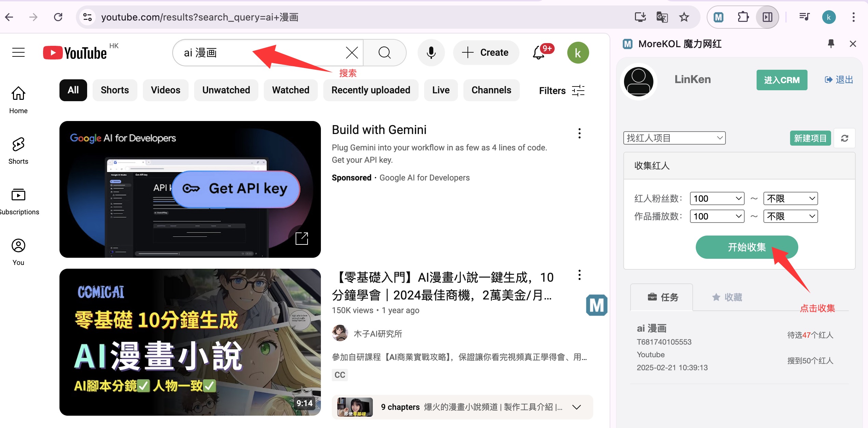Image resolution: width=868 pixels, height=428 pixels.
Task: Pin the MoreKOL side panel
Action: point(831,44)
